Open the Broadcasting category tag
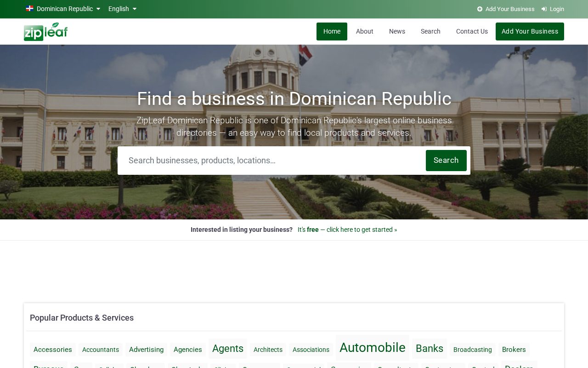The height and width of the screenshot is (368, 588). (473, 350)
